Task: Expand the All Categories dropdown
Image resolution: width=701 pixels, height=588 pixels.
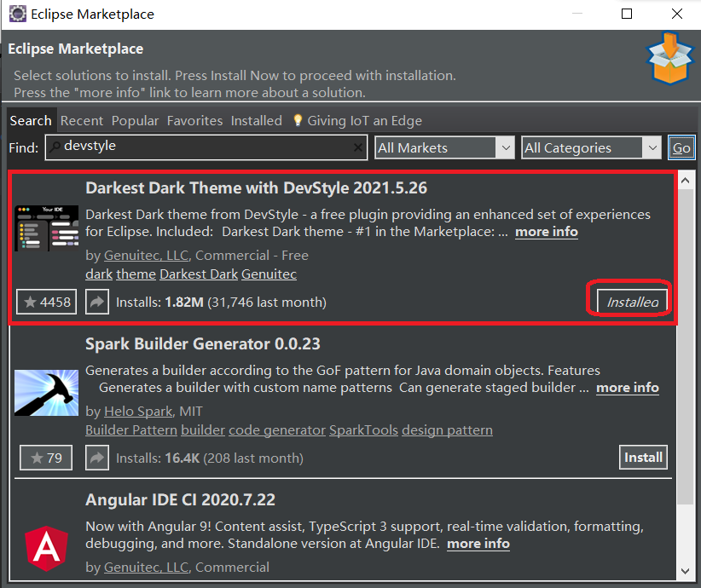Action: click(651, 147)
